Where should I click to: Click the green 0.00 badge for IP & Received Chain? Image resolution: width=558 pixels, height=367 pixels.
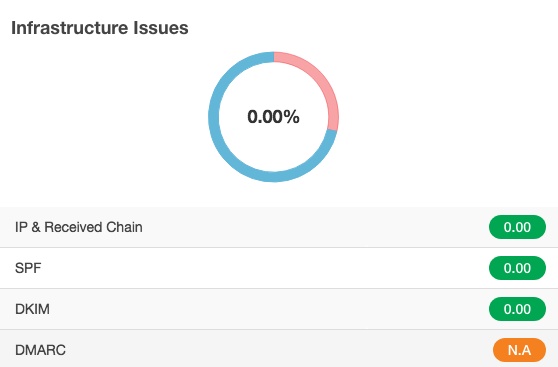coord(517,227)
